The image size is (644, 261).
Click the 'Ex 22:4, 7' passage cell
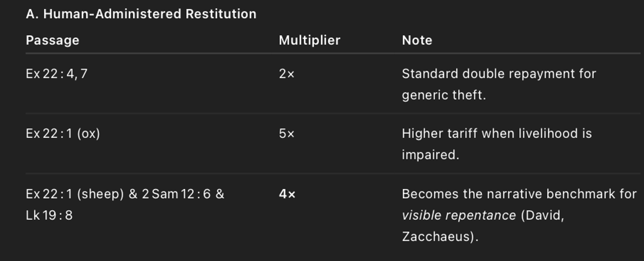[57, 74]
